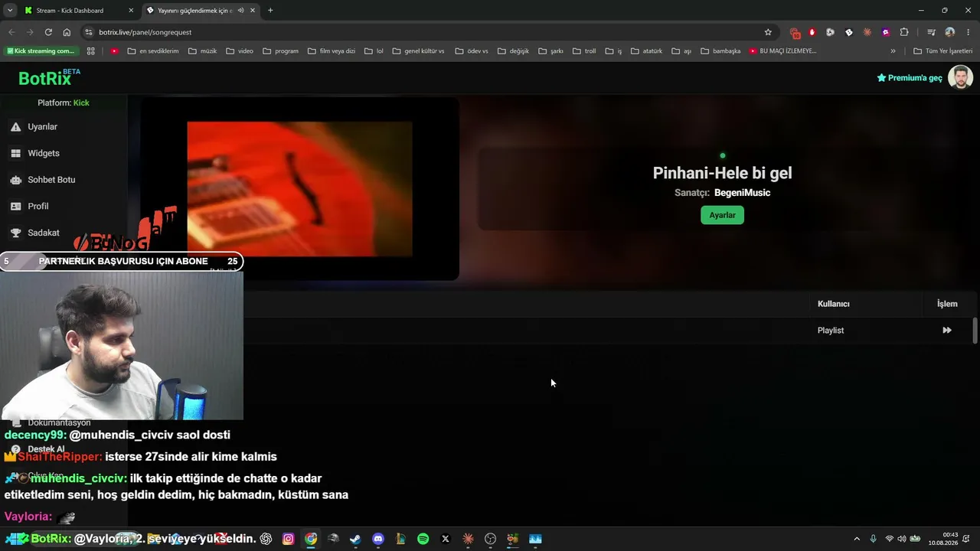
Task: Open the bookmarks bar apps grid icon
Action: (x=90, y=51)
